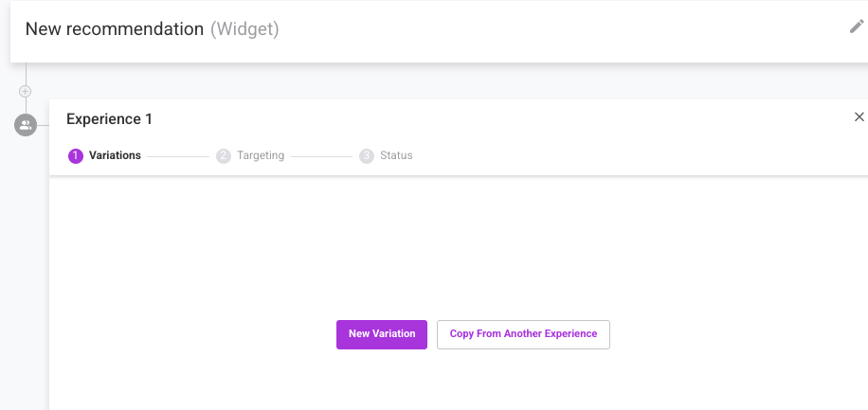Add a step with the circled plus icon
This screenshot has height=410, width=868.
(x=25, y=91)
